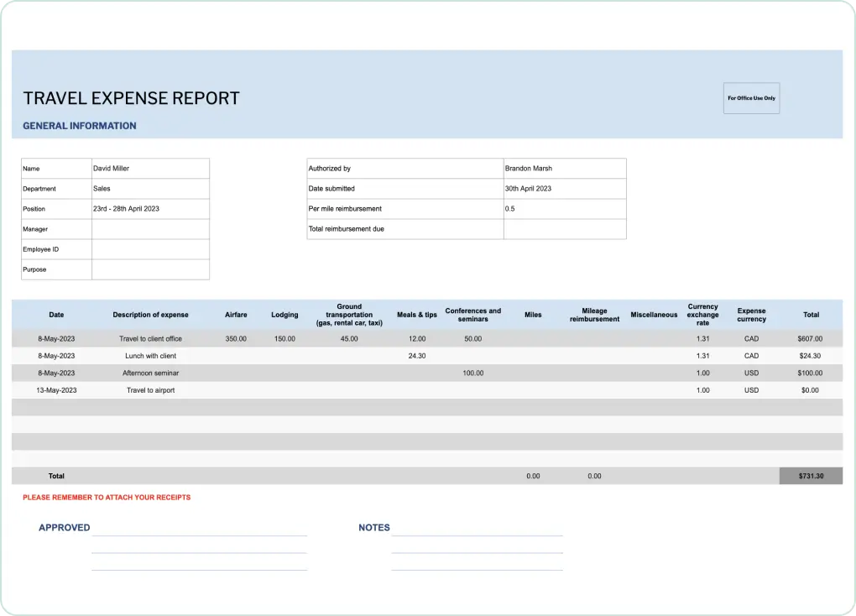The height and width of the screenshot is (616, 856).
Task: Select the empty Manager field
Action: point(149,229)
